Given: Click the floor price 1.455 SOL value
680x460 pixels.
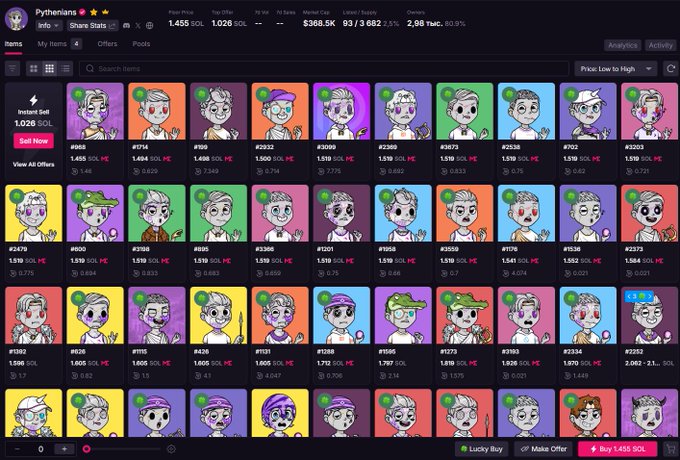Looking at the screenshot, I should (186, 23).
